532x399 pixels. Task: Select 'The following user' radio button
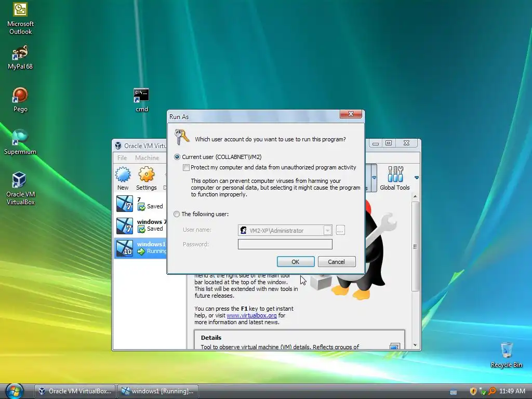click(x=177, y=214)
